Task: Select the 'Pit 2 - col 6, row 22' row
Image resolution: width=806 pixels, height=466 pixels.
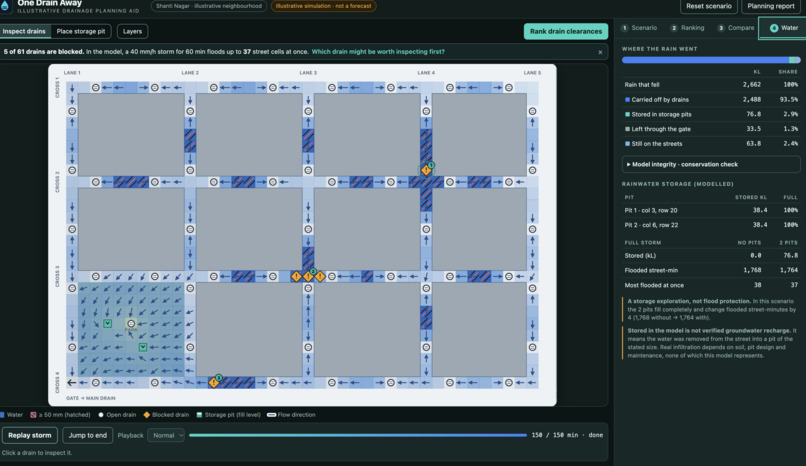Action: [711, 225]
